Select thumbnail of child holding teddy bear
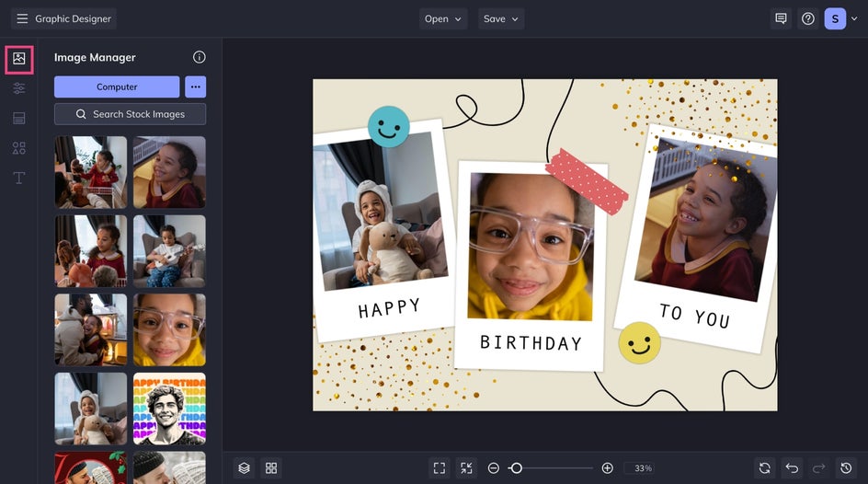This screenshot has height=484, width=868. click(x=91, y=409)
